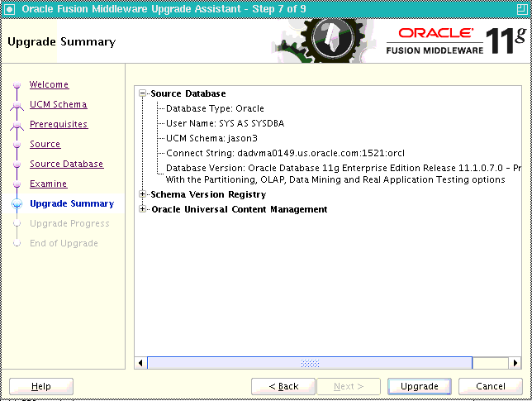The height and width of the screenshot is (401, 532).
Task: Return to the Examine step
Action: 49,184
